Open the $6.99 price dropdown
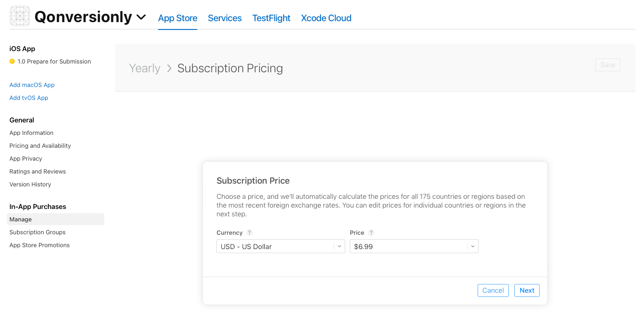644x313 pixels. tap(414, 246)
